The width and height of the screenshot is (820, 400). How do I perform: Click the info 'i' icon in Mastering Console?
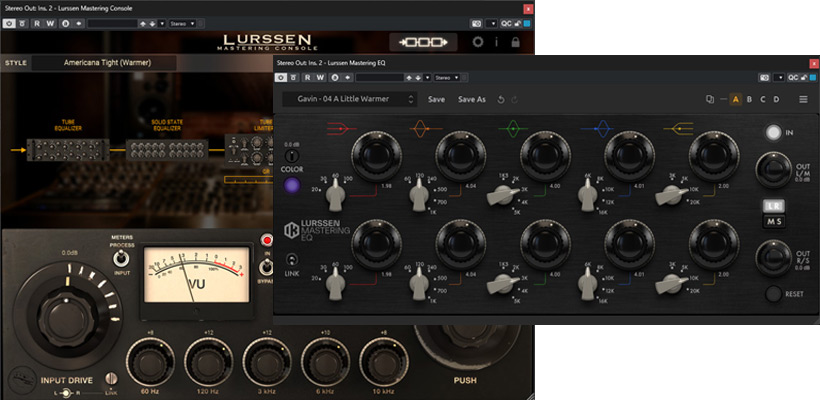click(x=496, y=42)
